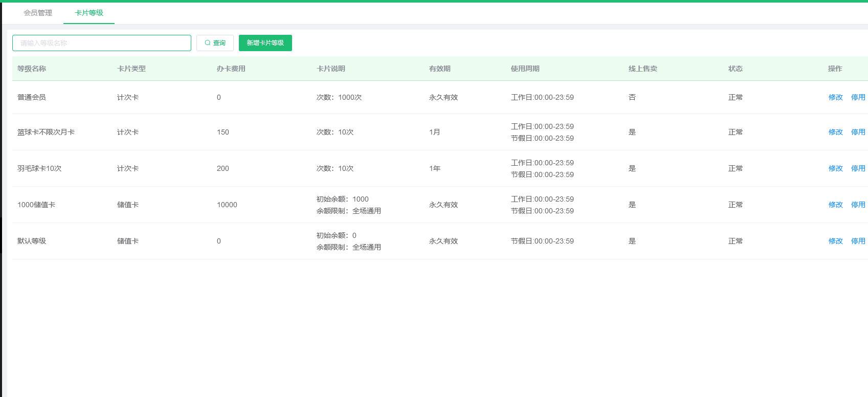Click 停用 for 羽毛球卡10次 row
This screenshot has width=868, height=397.
(x=858, y=168)
